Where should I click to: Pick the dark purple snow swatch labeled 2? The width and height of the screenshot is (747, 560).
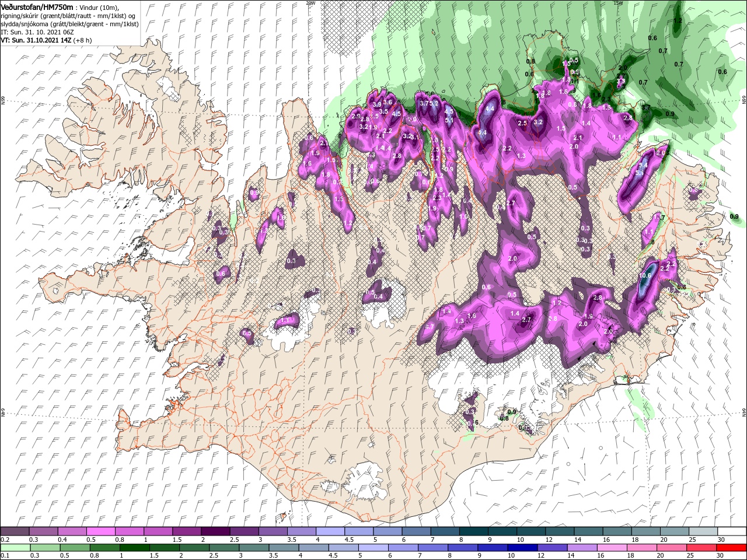215,531
